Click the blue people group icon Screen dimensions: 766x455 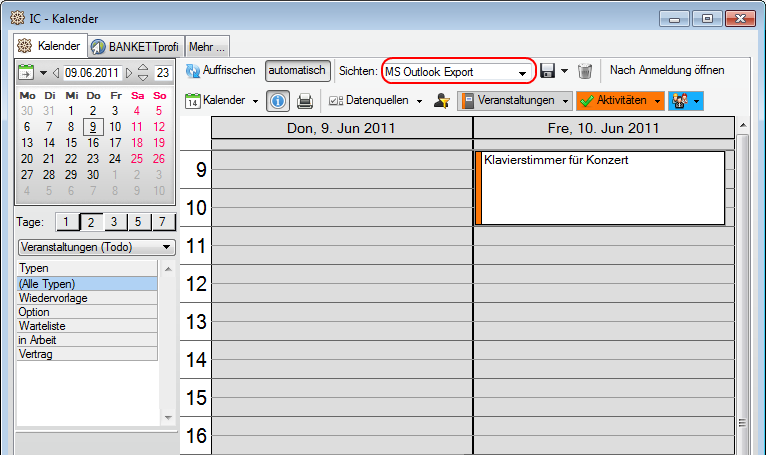(683, 101)
